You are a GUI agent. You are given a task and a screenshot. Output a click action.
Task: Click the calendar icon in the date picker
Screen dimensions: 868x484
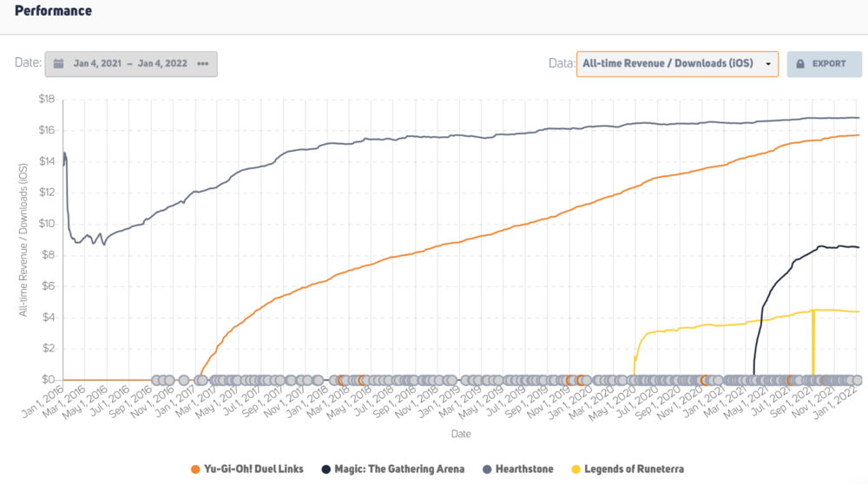coord(58,63)
